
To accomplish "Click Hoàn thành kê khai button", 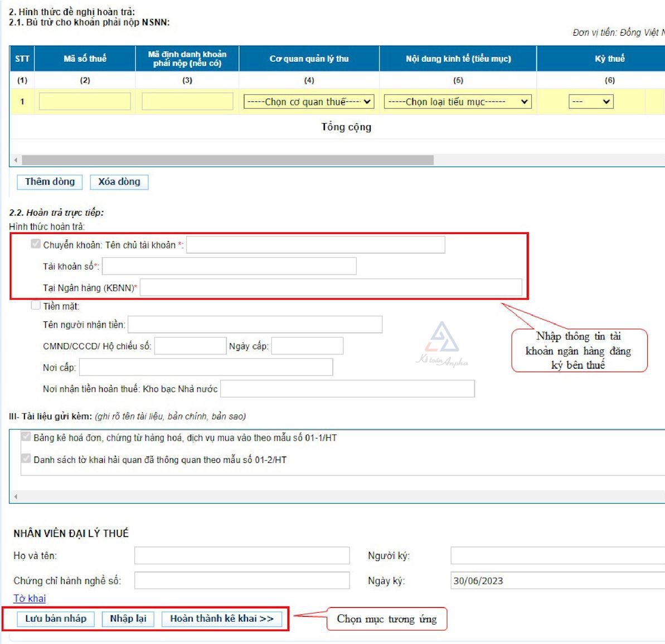I will (x=222, y=619).
